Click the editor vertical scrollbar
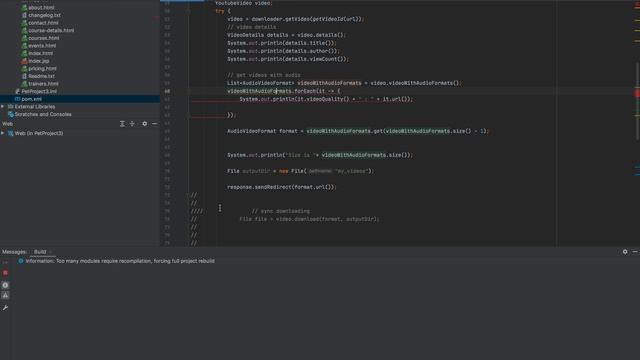 [x=638, y=100]
